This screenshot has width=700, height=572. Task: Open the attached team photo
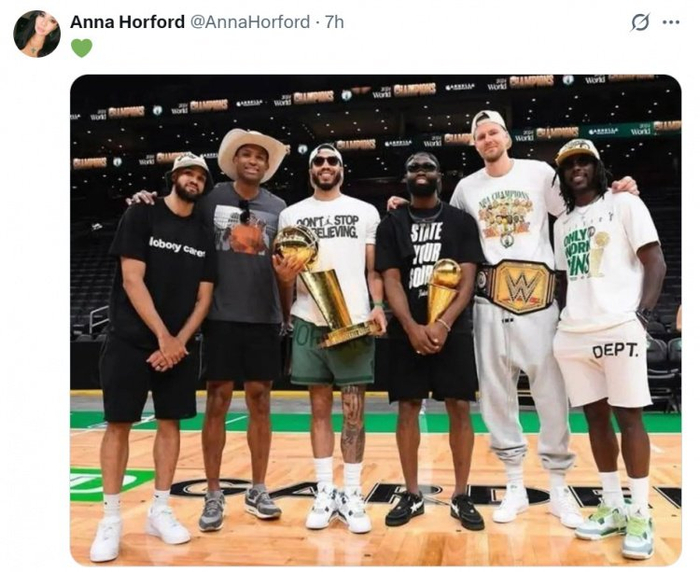(x=375, y=320)
